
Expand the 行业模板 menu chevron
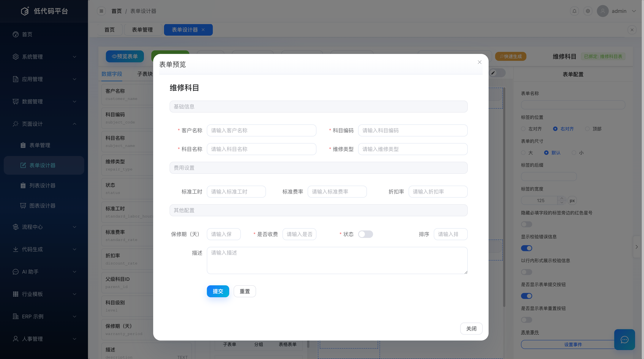(75, 294)
